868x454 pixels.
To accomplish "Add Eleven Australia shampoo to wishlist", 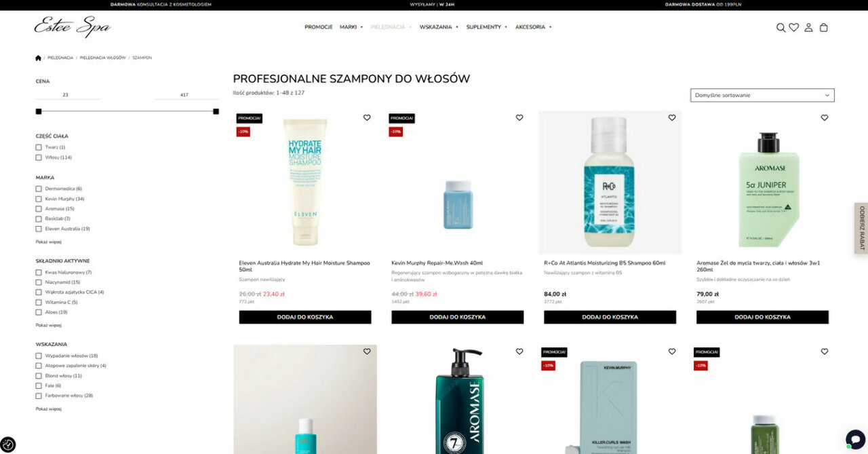I will coord(367,117).
